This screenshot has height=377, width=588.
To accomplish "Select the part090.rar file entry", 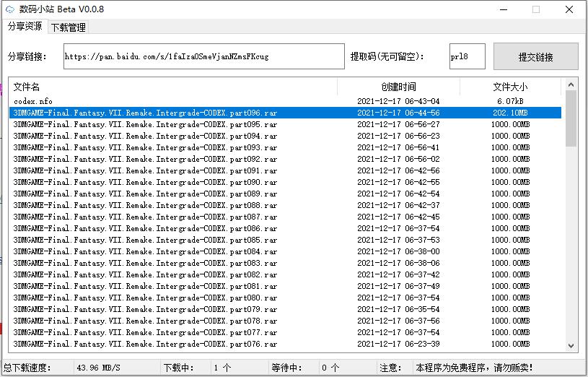I will point(144,182).
